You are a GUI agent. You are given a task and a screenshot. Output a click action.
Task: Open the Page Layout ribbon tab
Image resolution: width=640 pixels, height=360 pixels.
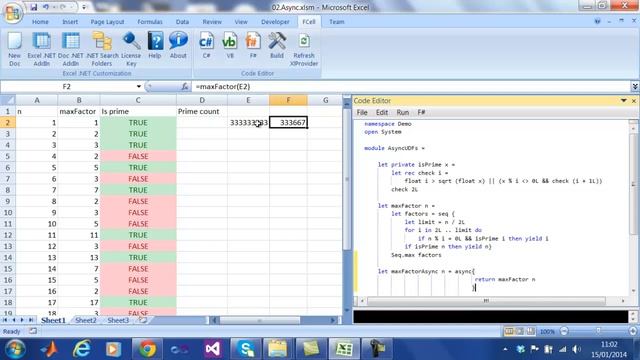click(x=107, y=22)
